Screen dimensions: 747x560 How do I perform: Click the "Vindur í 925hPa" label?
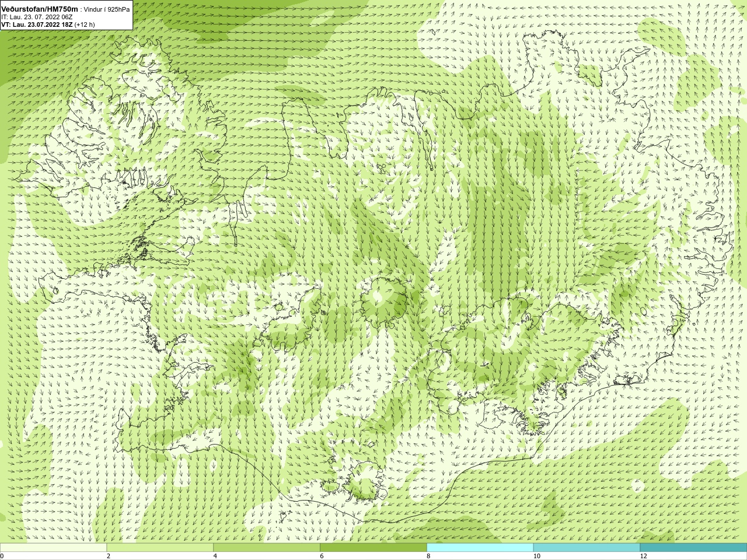pos(107,9)
